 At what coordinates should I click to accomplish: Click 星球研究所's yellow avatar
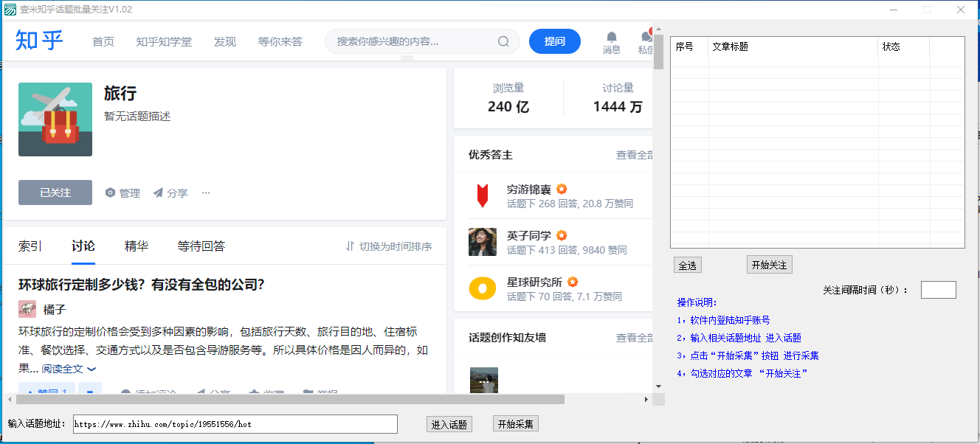tap(483, 288)
